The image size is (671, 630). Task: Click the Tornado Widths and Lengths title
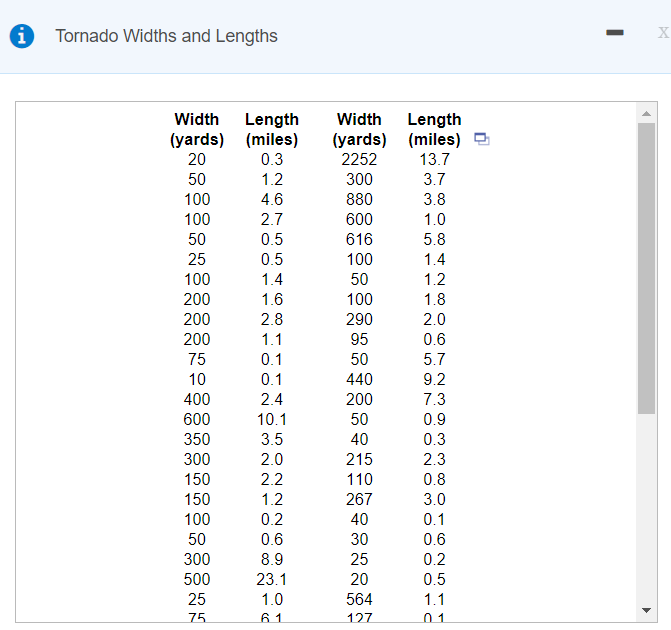(x=166, y=36)
